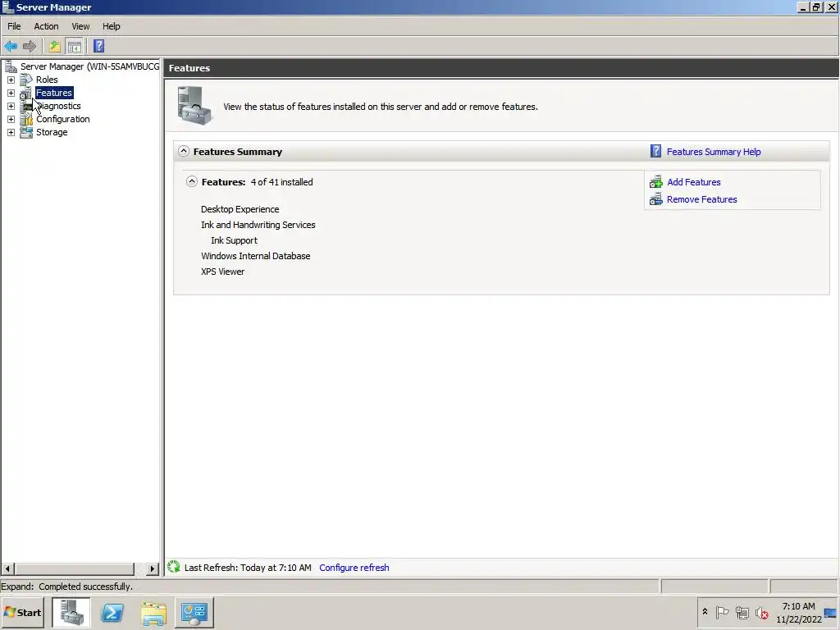Click the Up one level folder icon
Screen dimensions: 840x630
(x=54, y=46)
